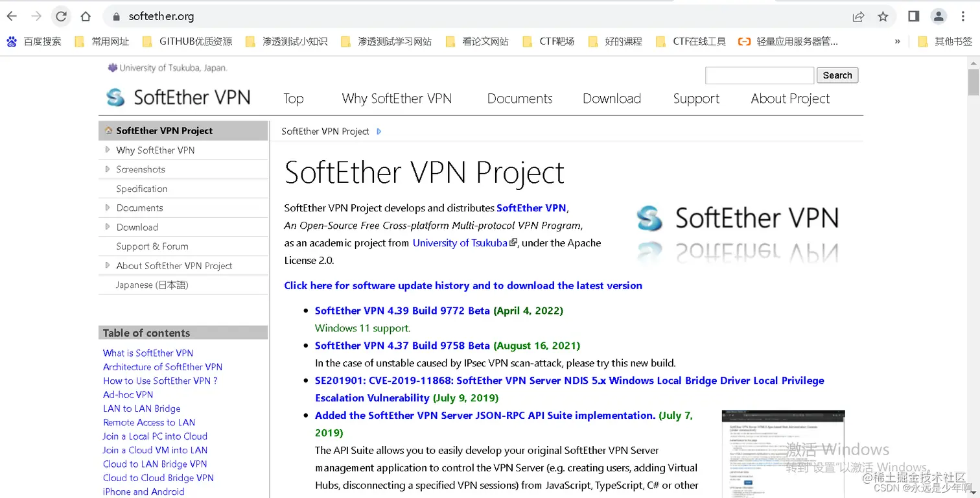Jump to LAN to LAN Bridge section
The image size is (980, 498).
click(142, 409)
